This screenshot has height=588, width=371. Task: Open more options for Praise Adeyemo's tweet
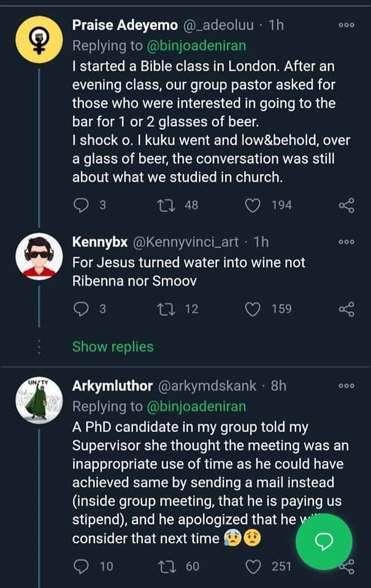click(346, 26)
